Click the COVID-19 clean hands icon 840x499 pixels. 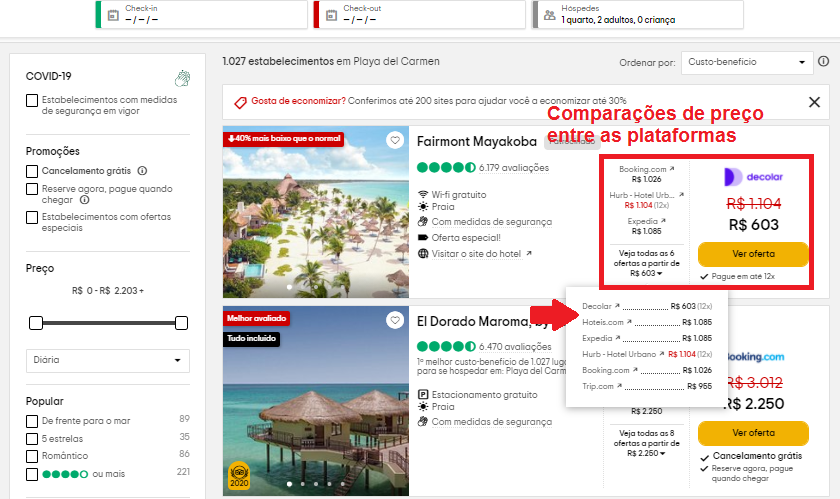[183, 78]
